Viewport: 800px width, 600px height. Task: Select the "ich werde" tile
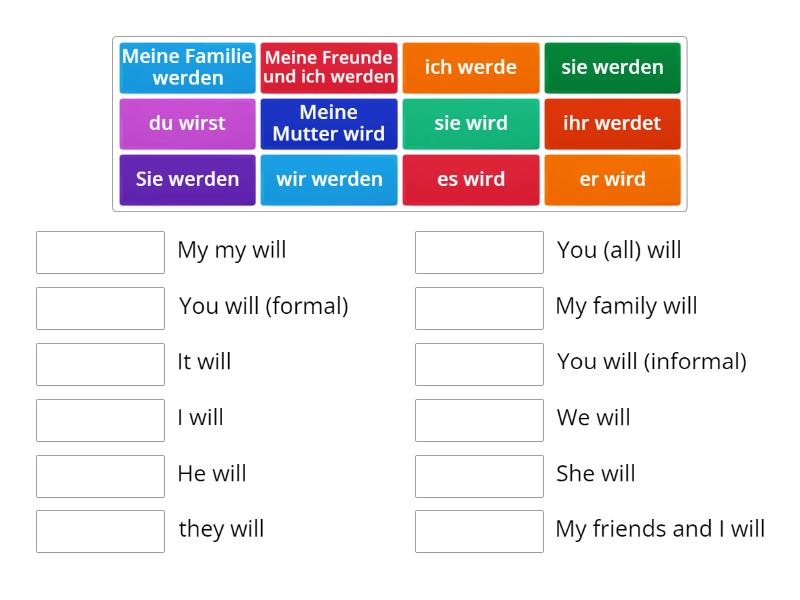tap(471, 68)
